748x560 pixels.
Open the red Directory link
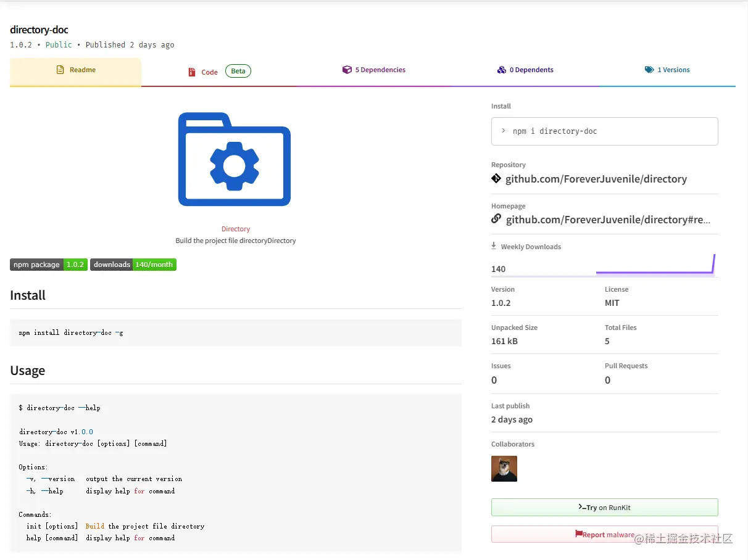(236, 229)
